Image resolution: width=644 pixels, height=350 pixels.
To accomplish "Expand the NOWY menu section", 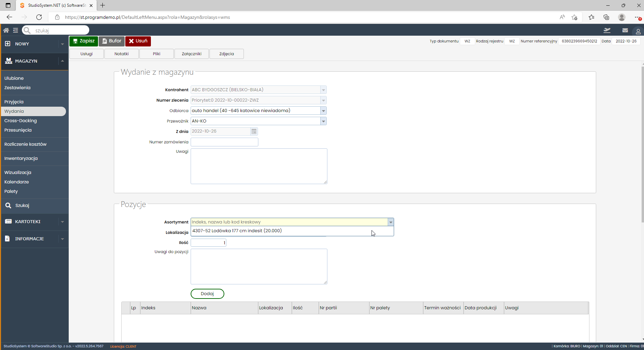I will tap(62, 44).
